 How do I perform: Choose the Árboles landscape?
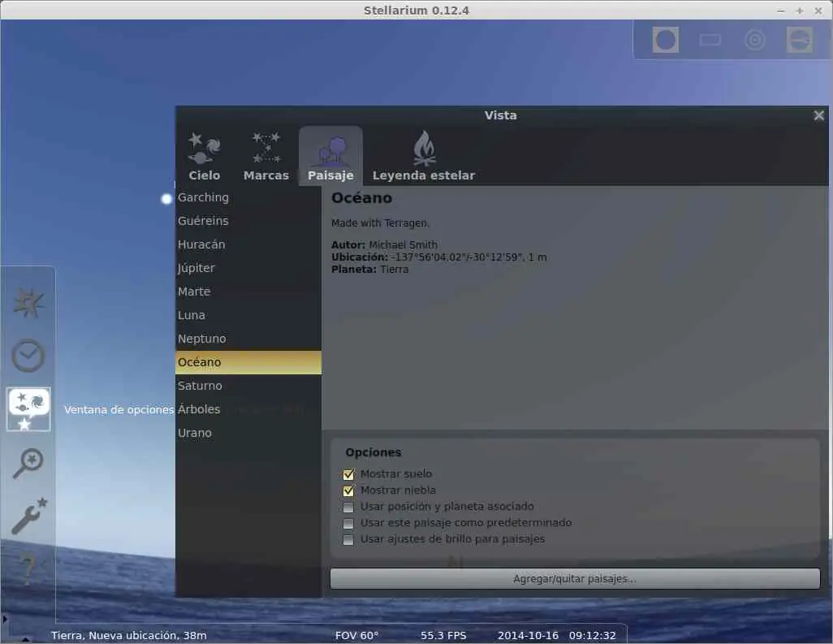coord(248,409)
